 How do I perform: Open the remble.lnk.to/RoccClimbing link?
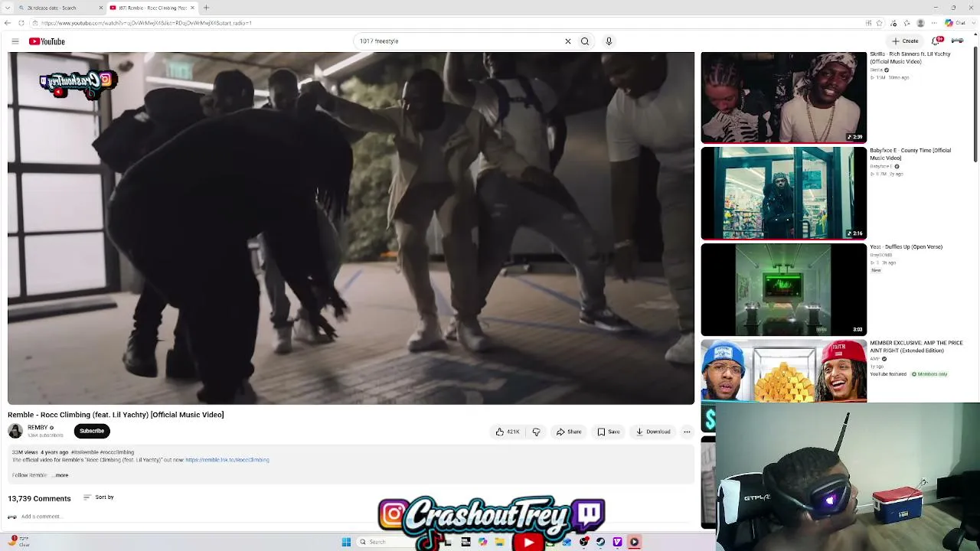(227, 460)
